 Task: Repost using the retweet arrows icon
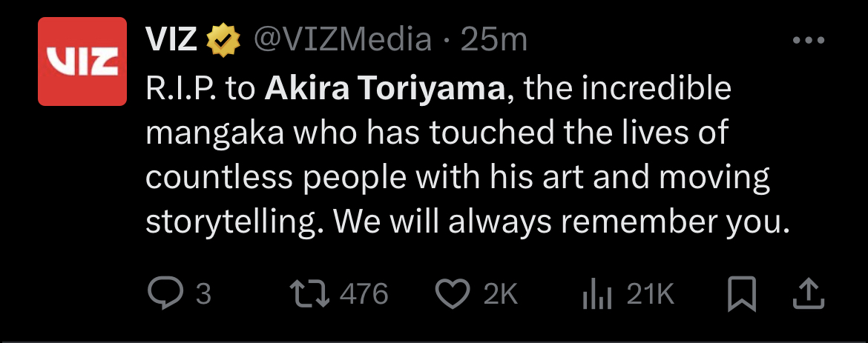click(310, 294)
